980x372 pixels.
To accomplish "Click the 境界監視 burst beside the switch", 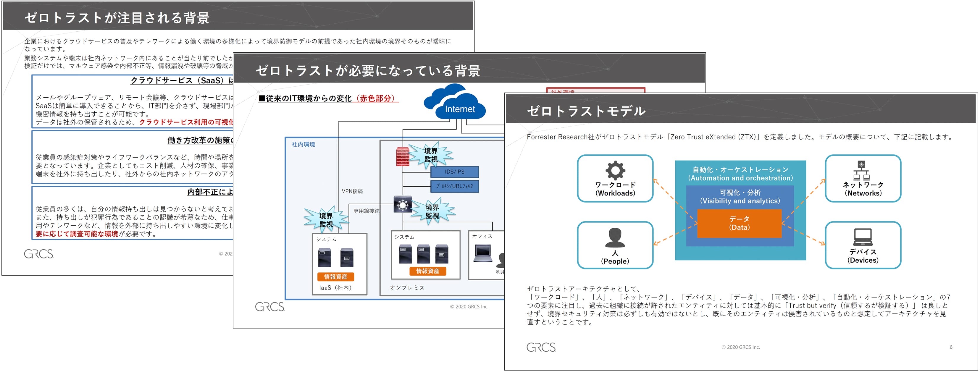I will click(x=432, y=211).
